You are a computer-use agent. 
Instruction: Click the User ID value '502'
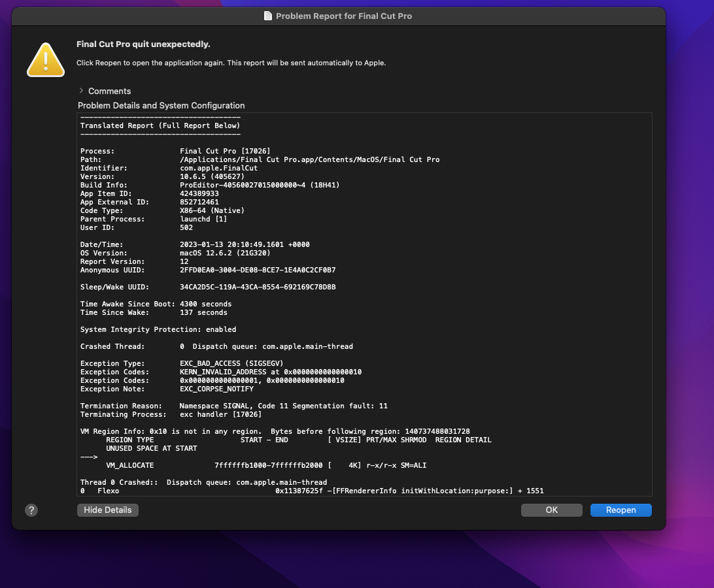pyautogui.click(x=186, y=227)
